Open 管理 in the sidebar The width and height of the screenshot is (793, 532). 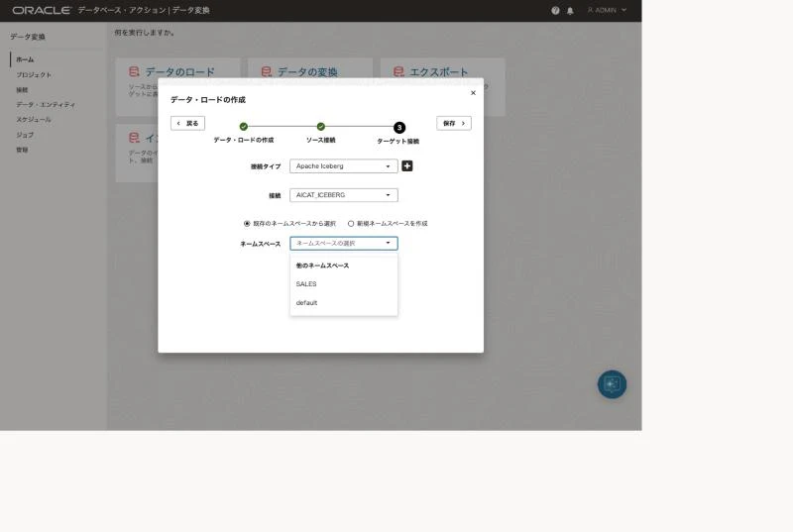(x=22, y=150)
